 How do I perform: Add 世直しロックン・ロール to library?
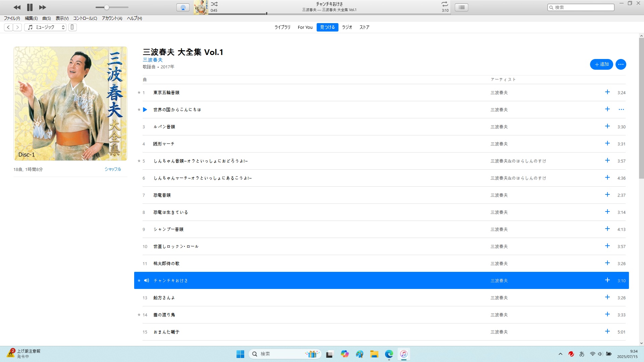pyautogui.click(x=607, y=246)
